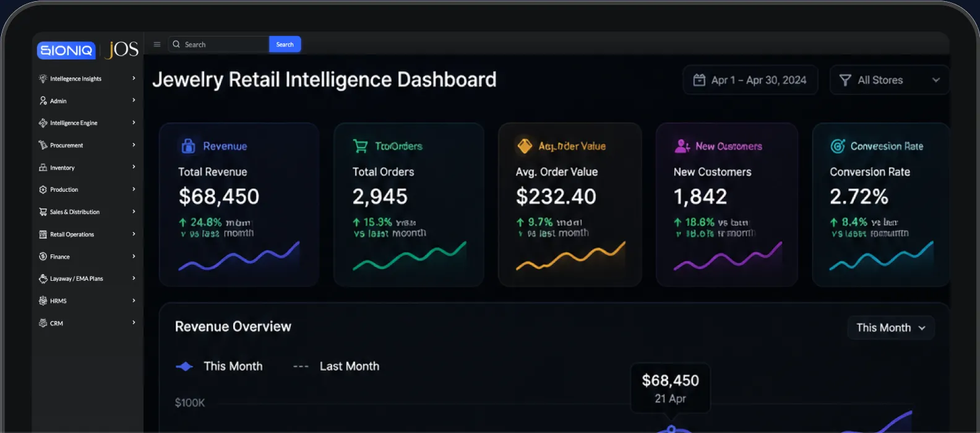Expand the Layaway / EMA Plans chevron
The height and width of the screenshot is (433, 980).
pyautogui.click(x=134, y=278)
